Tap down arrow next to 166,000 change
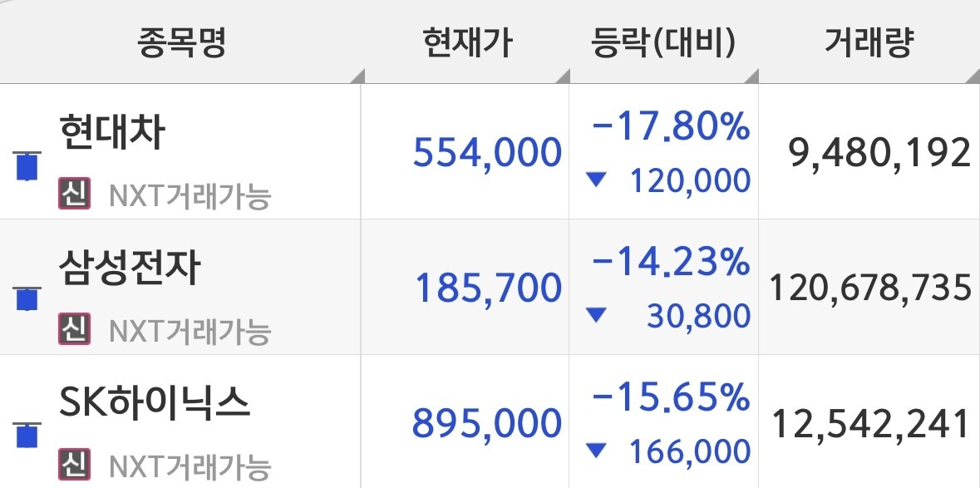The width and height of the screenshot is (980, 488). click(596, 451)
